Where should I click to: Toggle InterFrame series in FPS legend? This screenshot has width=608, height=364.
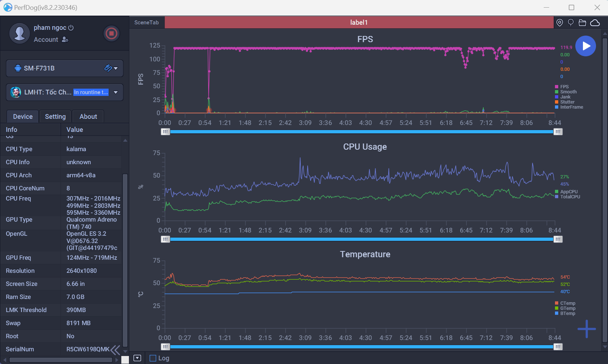coord(569,107)
